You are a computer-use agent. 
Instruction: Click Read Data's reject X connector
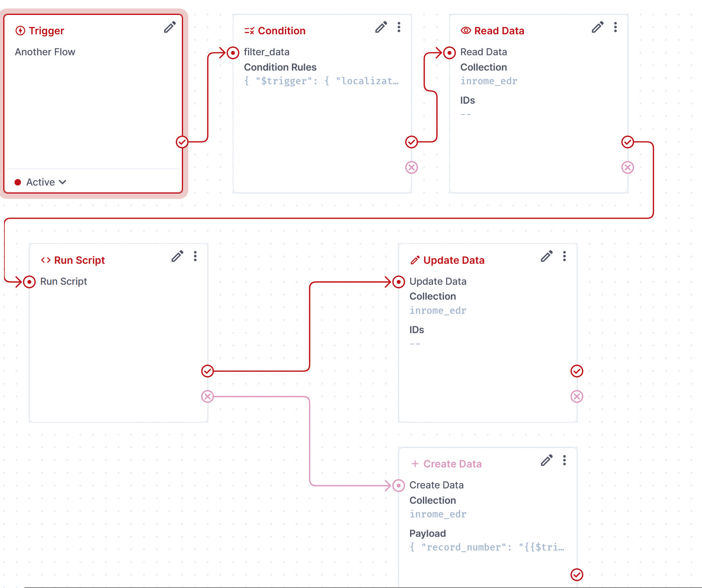(x=627, y=167)
